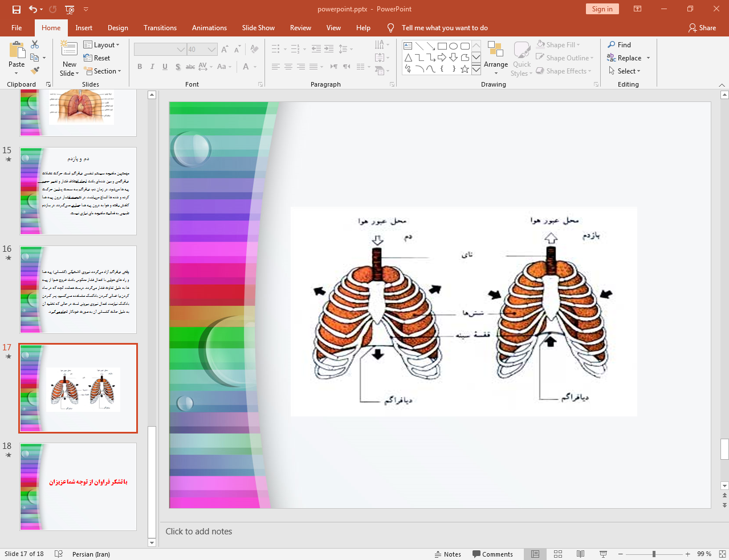Click the 99% zoom level
The height and width of the screenshot is (560, 729).
(x=704, y=554)
